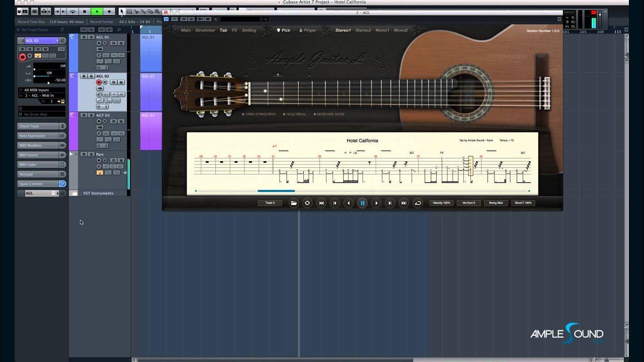Image resolution: width=644 pixels, height=362 pixels.
Task: Expand the MIDI Fader inspector section
Action: coord(42,164)
